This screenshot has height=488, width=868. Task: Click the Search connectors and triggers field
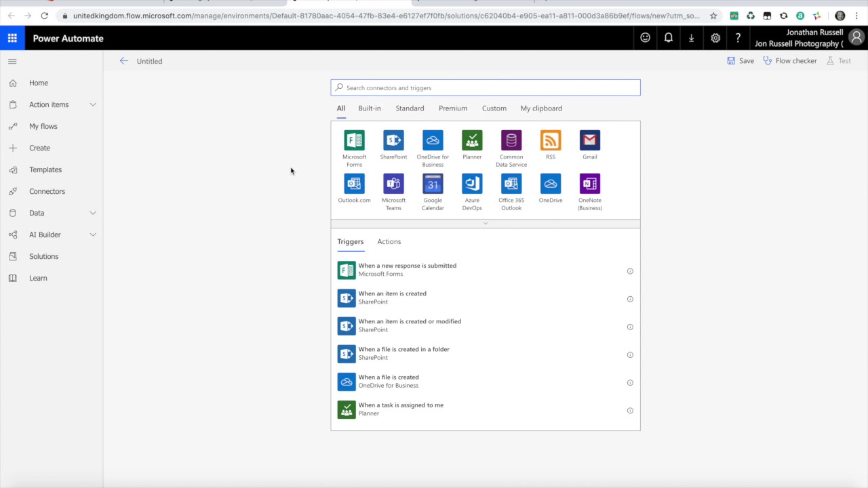pos(486,87)
